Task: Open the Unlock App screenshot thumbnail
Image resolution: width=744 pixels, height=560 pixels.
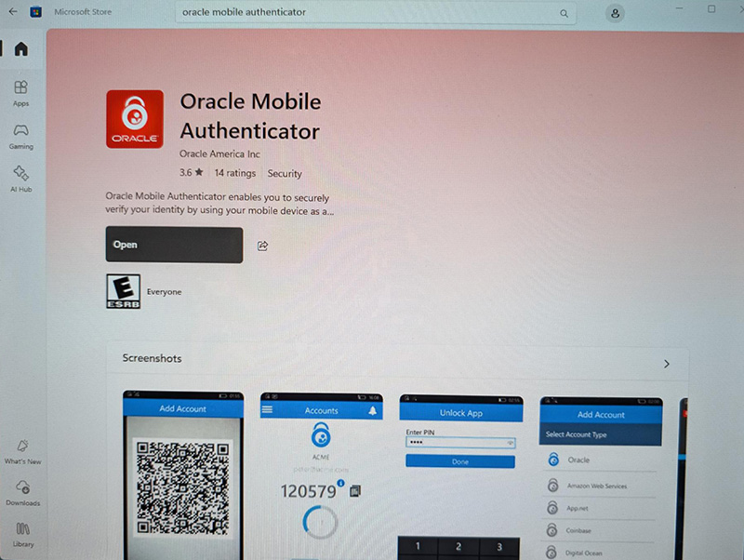Action: [460, 477]
